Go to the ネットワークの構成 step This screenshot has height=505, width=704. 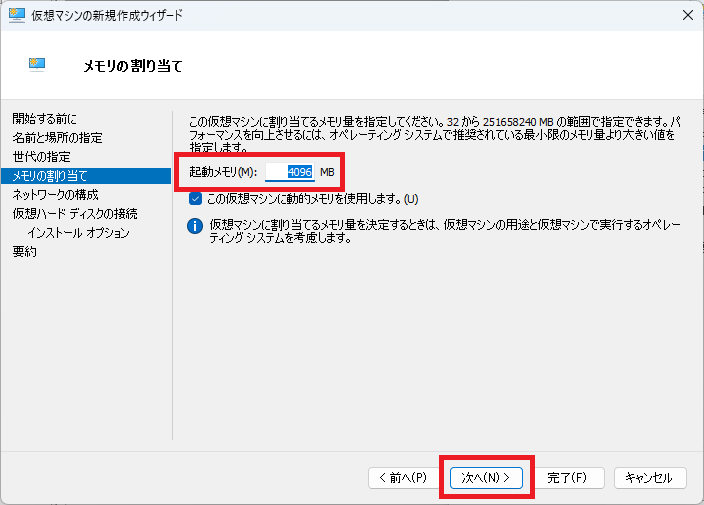pyautogui.click(x=55, y=195)
